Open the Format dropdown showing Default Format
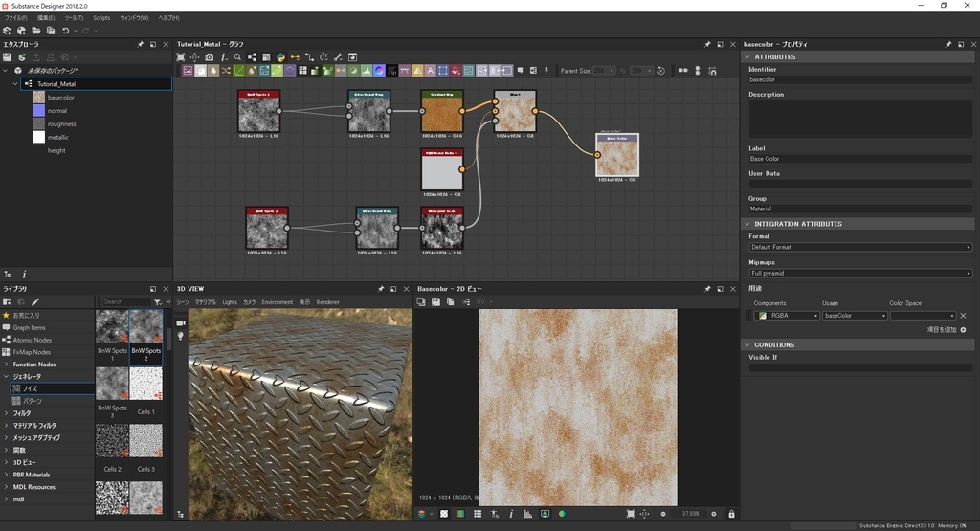The height and width of the screenshot is (531, 980). 859,247
